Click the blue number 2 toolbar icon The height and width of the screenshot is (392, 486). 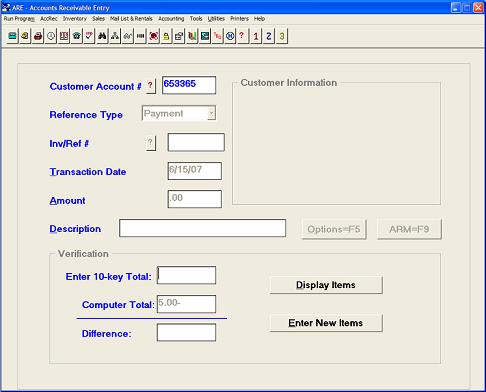coord(269,36)
